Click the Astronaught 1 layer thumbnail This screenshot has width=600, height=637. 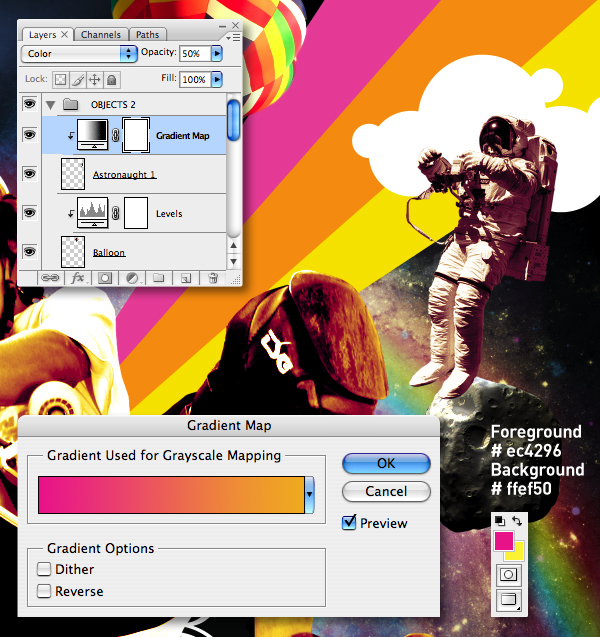click(73, 173)
